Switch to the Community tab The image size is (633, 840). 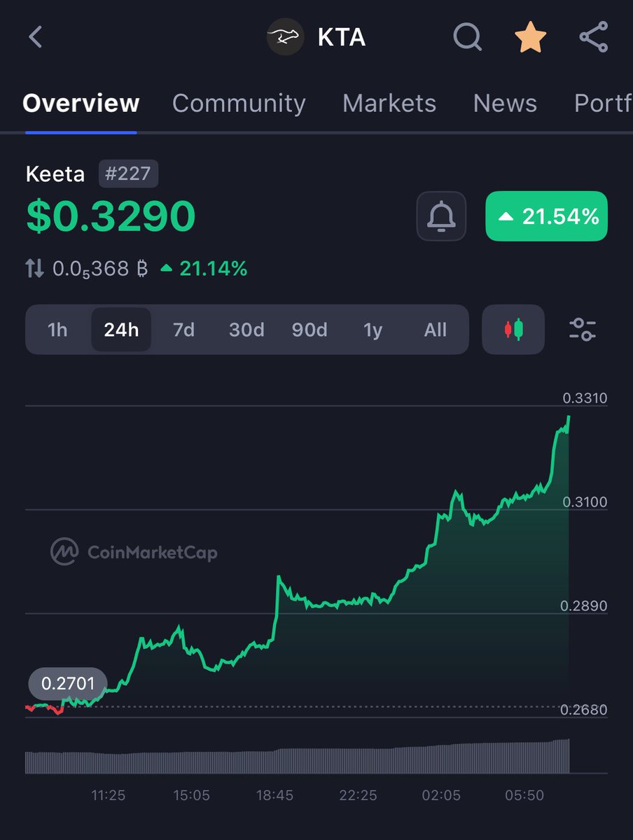pos(239,104)
